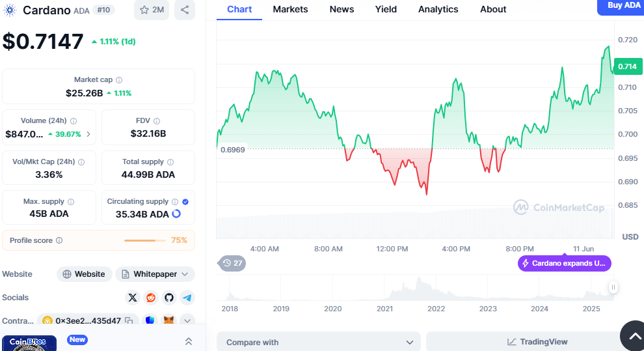Open the Compare with dropdown
644x351 pixels.
(319, 342)
